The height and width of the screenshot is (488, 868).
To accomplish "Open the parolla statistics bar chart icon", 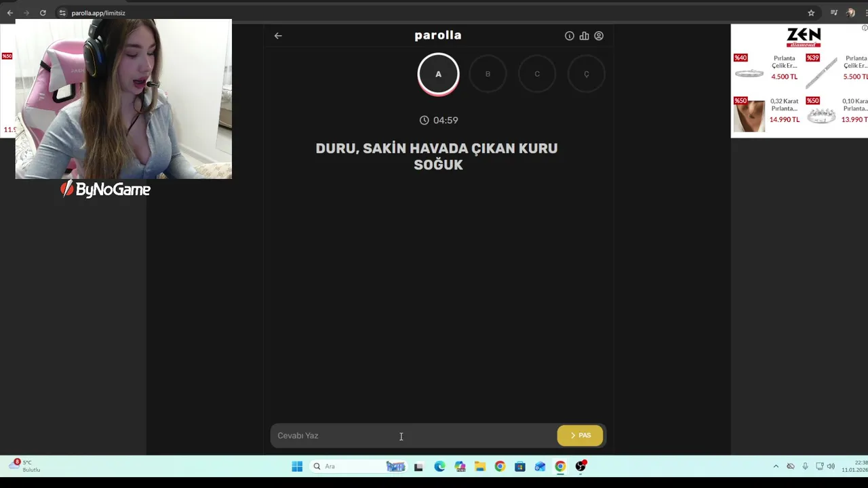I will [584, 36].
